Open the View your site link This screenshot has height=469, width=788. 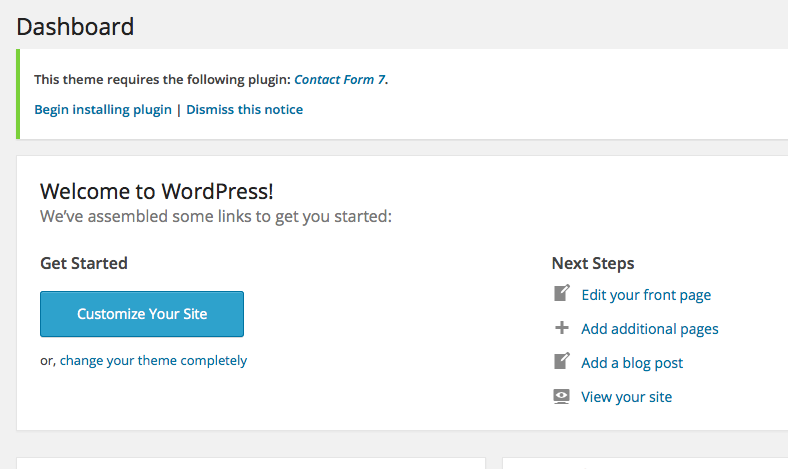pos(626,397)
